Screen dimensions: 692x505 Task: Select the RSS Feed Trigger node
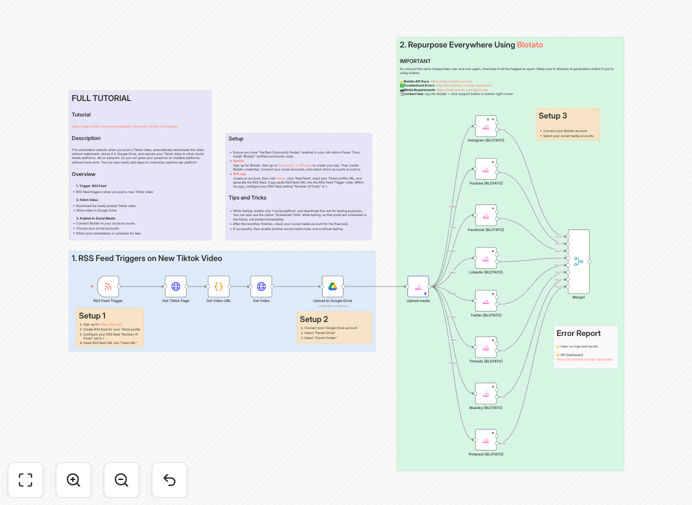[x=108, y=286]
